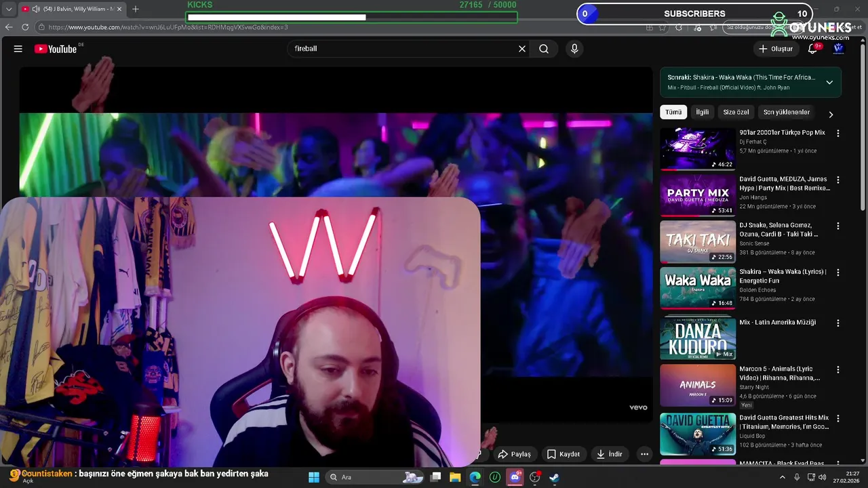The height and width of the screenshot is (488, 868).
Task: Switch to Microsoft Edge taskbar icon
Action: coord(475,477)
